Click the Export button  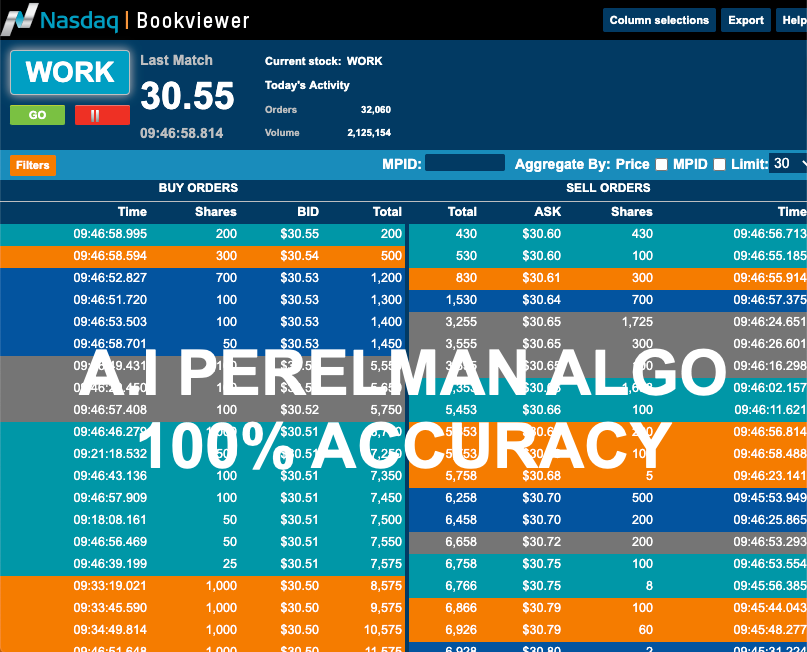pos(746,20)
